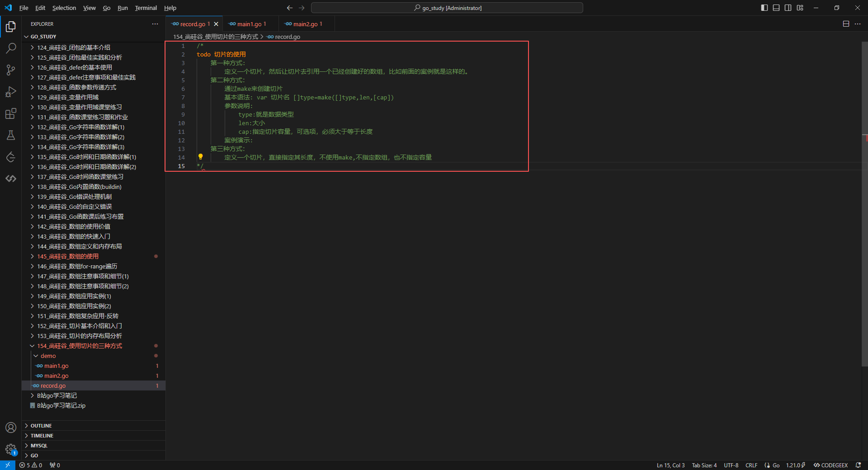868x470 pixels.
Task: Click the errors and warnings status indicator
Action: (31, 465)
